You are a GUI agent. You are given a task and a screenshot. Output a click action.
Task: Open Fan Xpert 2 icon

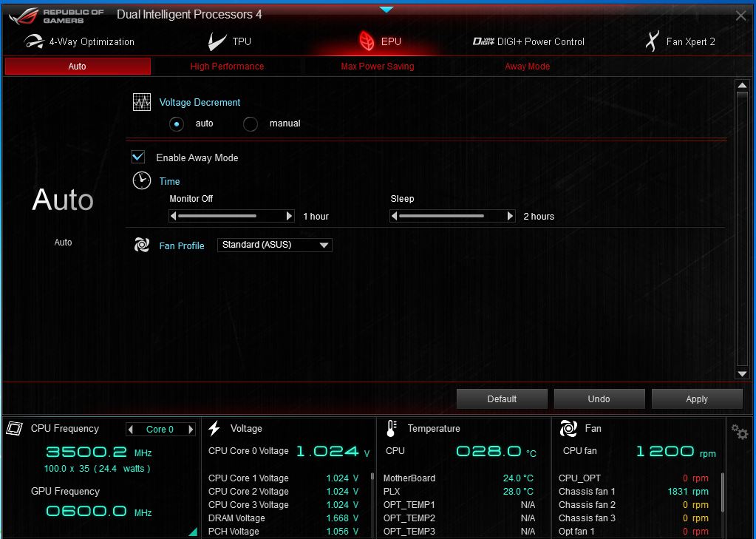[x=652, y=41]
